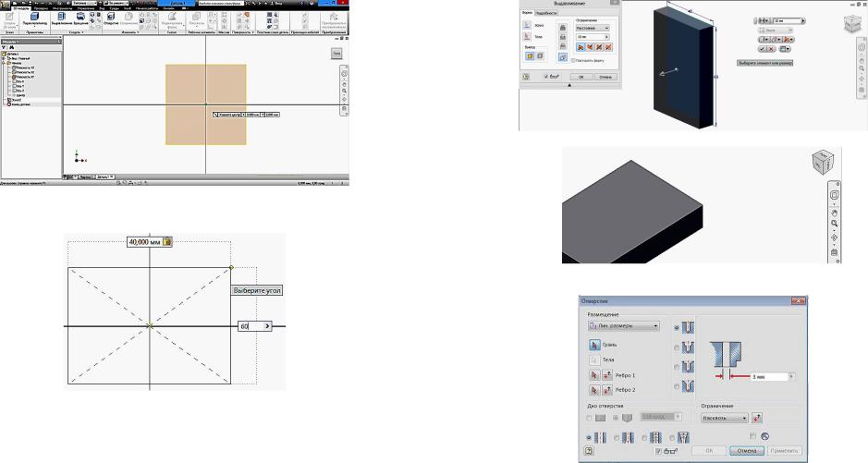Select solid output icon in extrude dialog
The image size is (868, 463).
530,55
